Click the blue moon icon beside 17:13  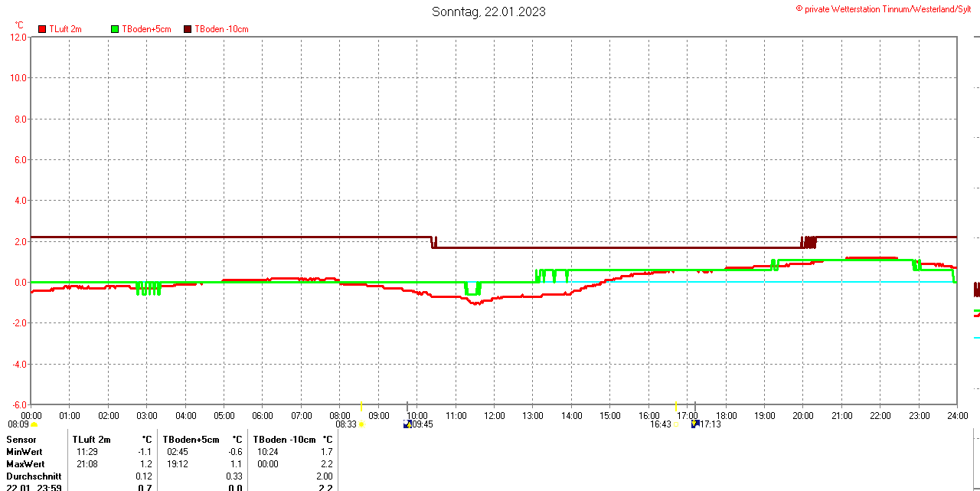(x=694, y=424)
